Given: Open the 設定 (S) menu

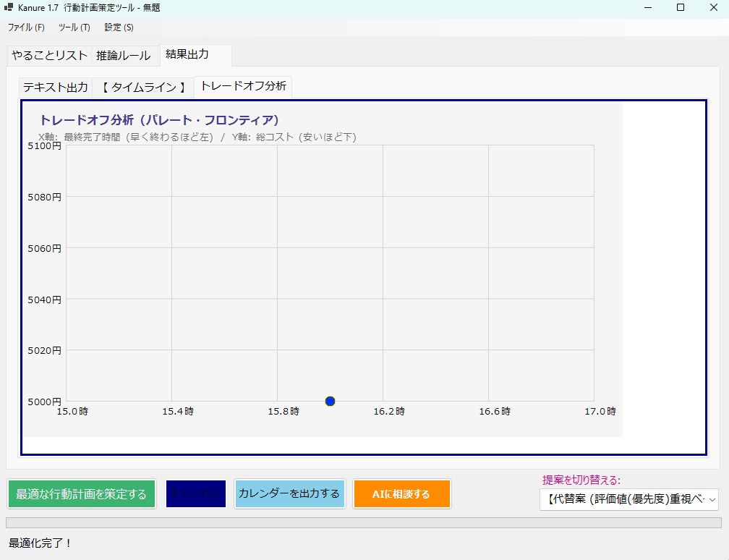Looking at the screenshot, I should point(119,27).
